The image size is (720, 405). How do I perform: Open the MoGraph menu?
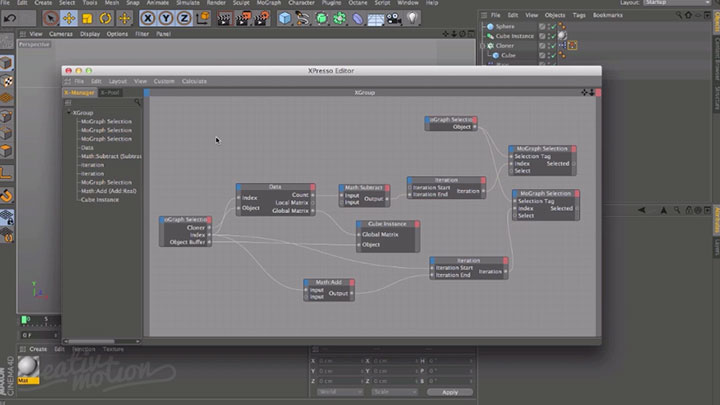(269, 3)
